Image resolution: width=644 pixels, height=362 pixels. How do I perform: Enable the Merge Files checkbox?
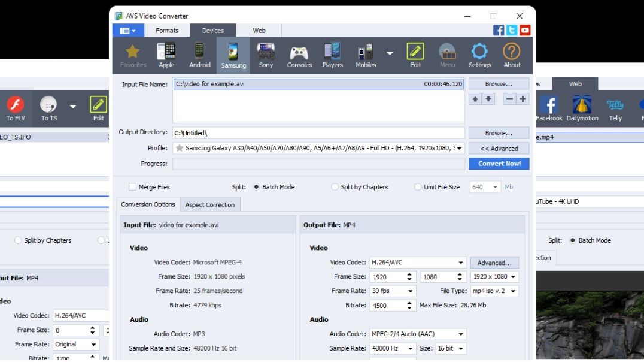pos(133,187)
